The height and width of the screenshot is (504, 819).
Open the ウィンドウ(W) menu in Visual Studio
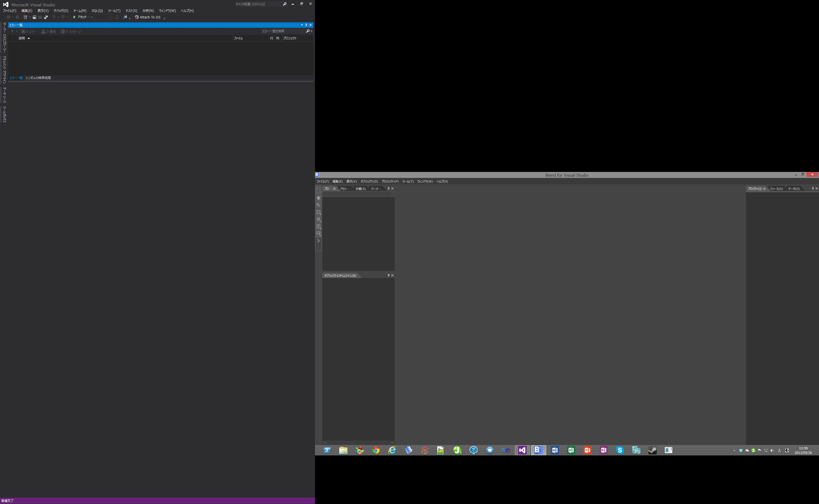(x=167, y=11)
